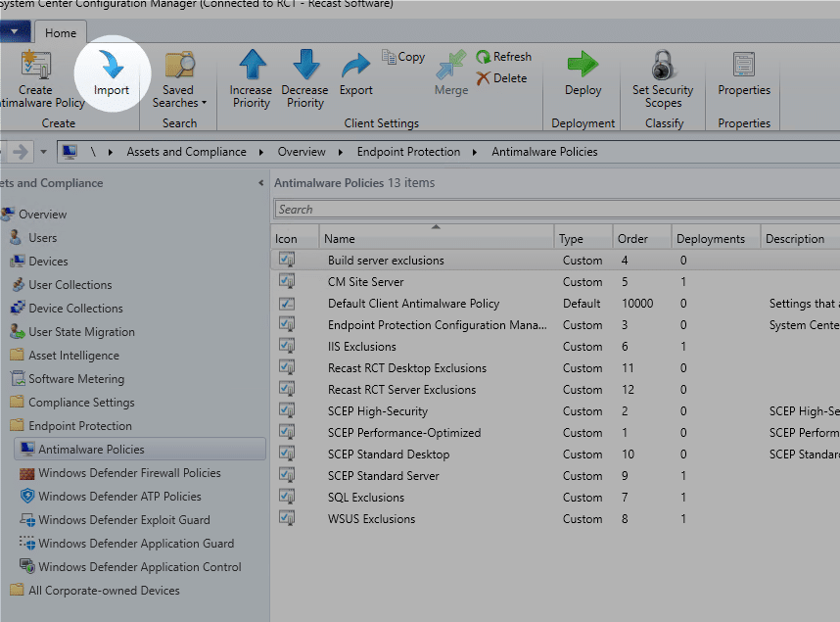840x622 pixels.
Task: Select the Home ribbon tab
Action: tap(60, 32)
